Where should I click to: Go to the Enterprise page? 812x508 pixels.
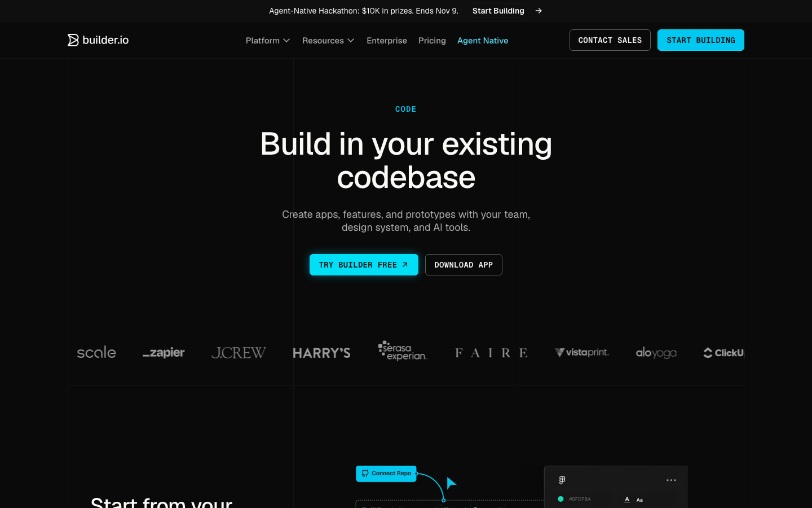(387, 41)
